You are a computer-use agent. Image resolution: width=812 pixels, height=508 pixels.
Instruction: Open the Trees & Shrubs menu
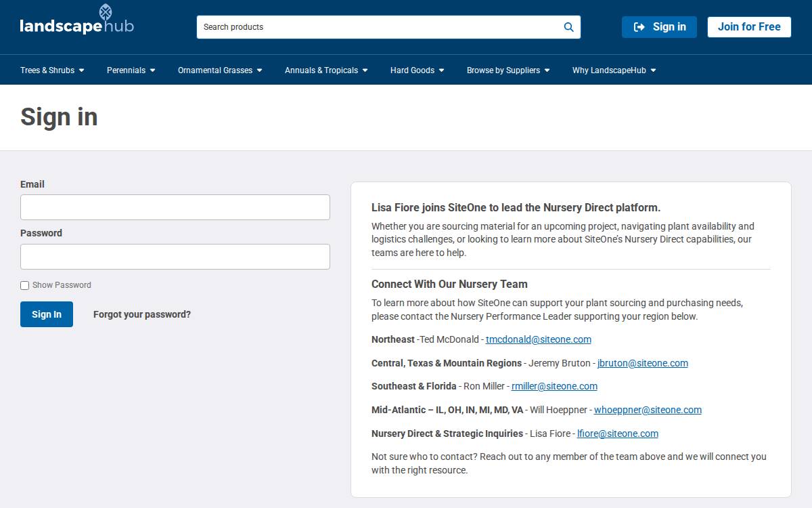pos(52,70)
